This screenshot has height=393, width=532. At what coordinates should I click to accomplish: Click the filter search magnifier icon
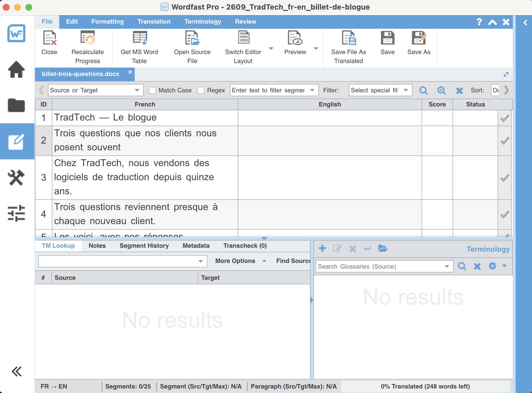tap(424, 90)
